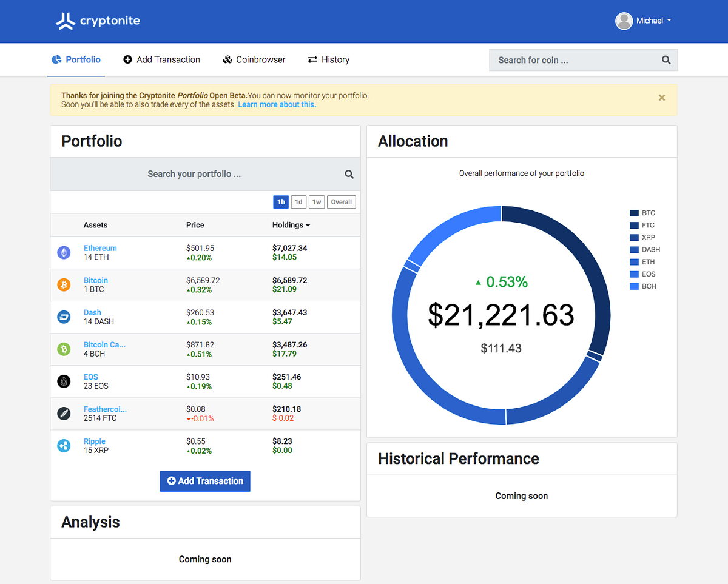The height and width of the screenshot is (584, 728).
Task: Select the Overall timeframe toggle
Action: [342, 202]
